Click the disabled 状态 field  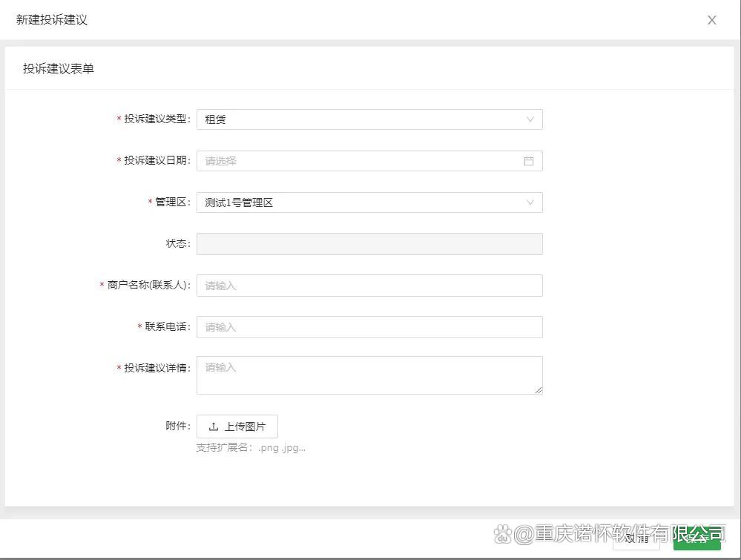[369, 244]
